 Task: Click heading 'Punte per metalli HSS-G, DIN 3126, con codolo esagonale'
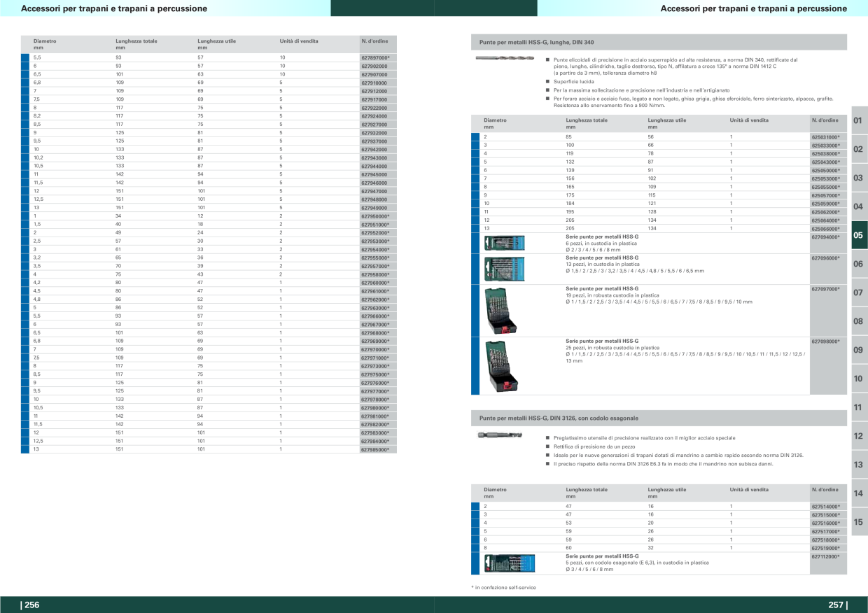tap(559, 418)
